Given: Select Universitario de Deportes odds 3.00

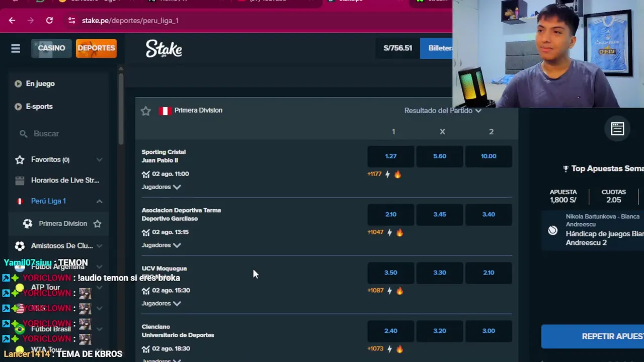Looking at the screenshot, I should coord(489,331).
